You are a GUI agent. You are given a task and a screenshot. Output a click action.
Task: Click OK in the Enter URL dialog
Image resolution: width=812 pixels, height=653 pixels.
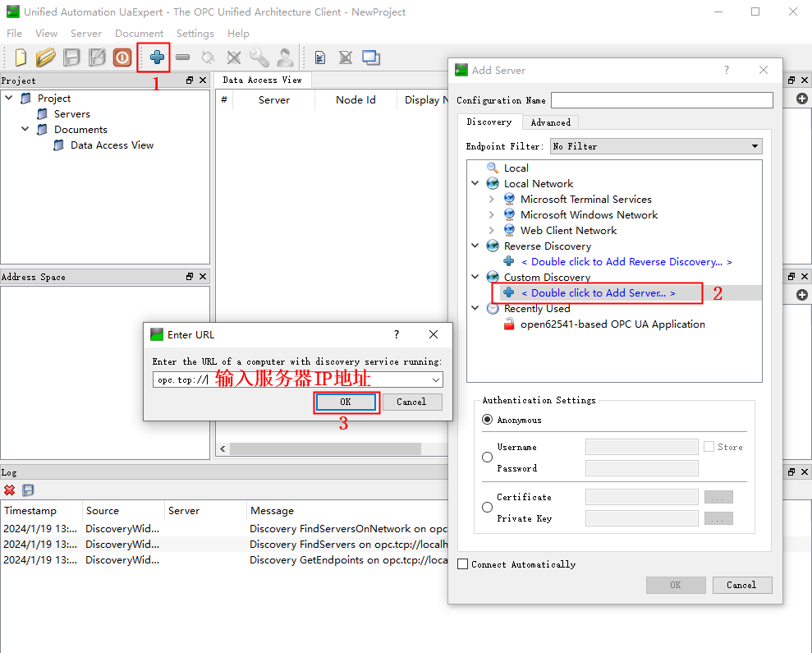[346, 402]
